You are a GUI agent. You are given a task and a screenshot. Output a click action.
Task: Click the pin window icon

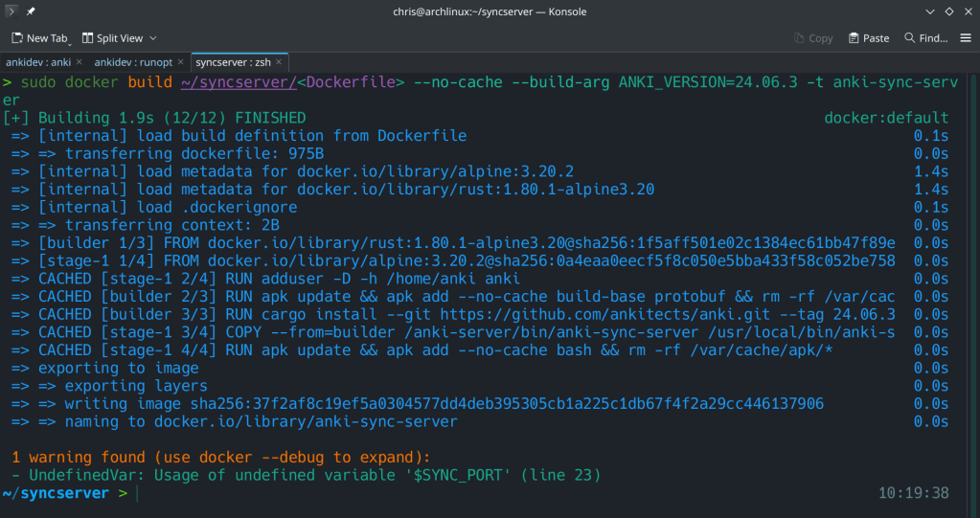coord(32,11)
